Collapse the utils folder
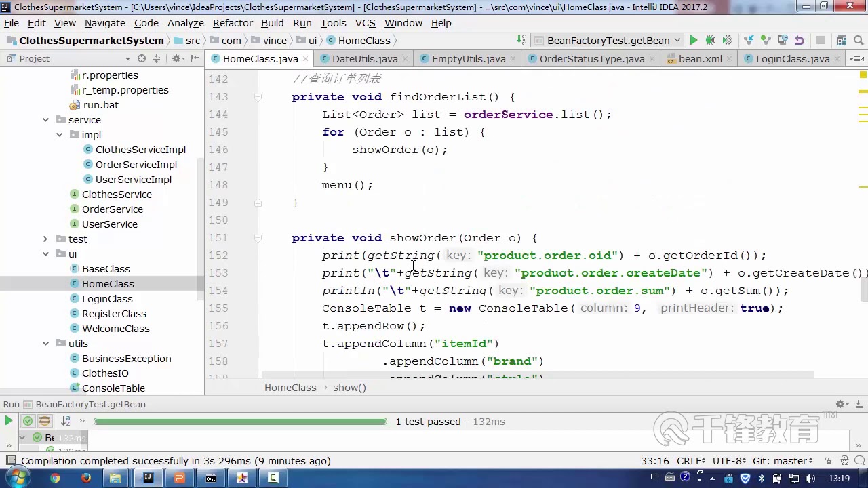Screen dimensions: 868x488 pyautogui.click(x=45, y=344)
